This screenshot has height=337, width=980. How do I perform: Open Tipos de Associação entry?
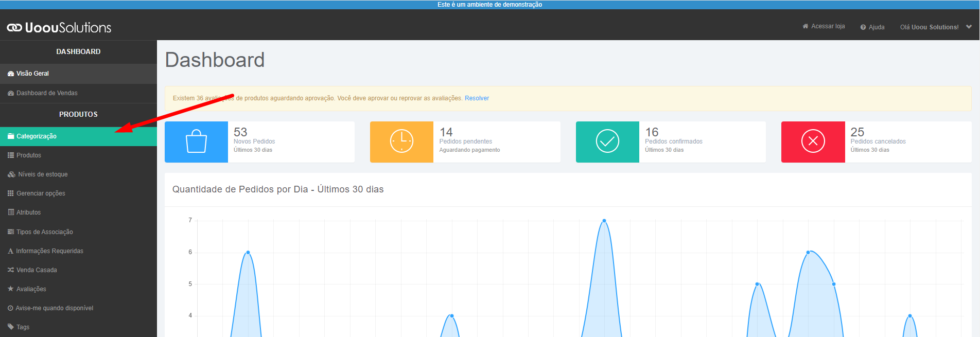(x=78, y=232)
